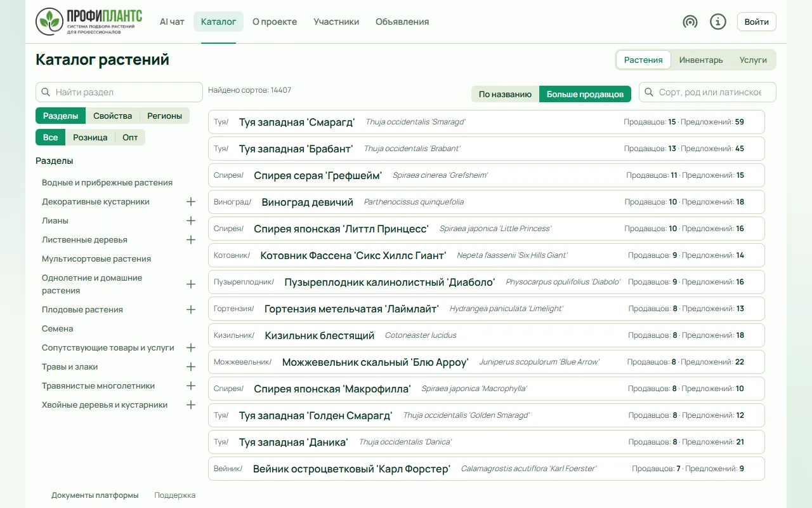This screenshot has height=508, width=812.
Task: Open the info circle icon
Action: pyautogui.click(x=718, y=22)
